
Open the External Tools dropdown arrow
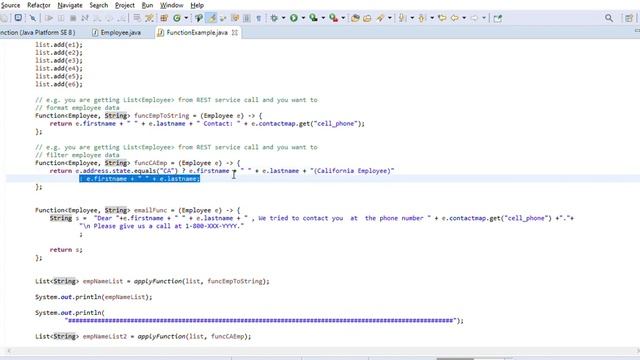343,18
